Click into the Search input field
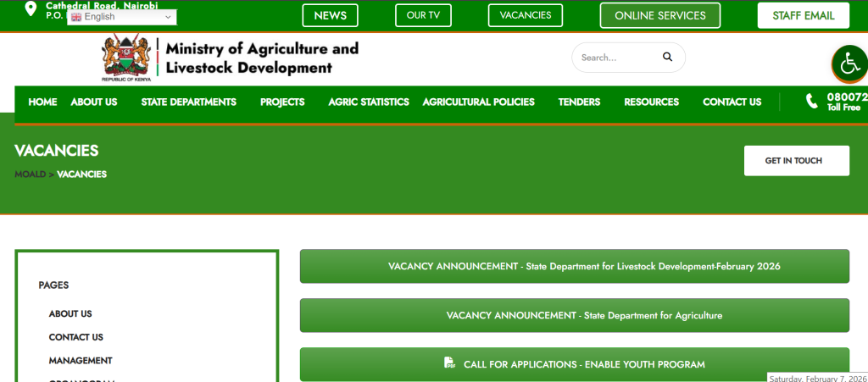This screenshot has width=868, height=382. click(x=615, y=58)
